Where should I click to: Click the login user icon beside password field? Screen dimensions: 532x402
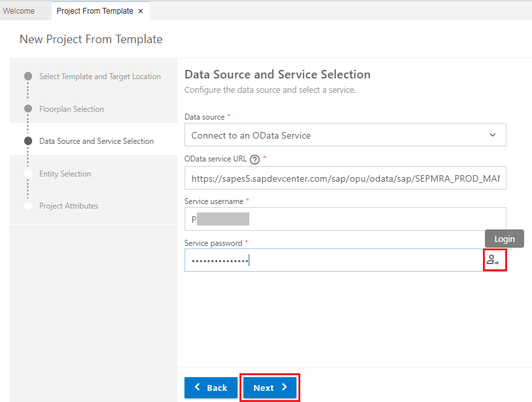coord(495,260)
